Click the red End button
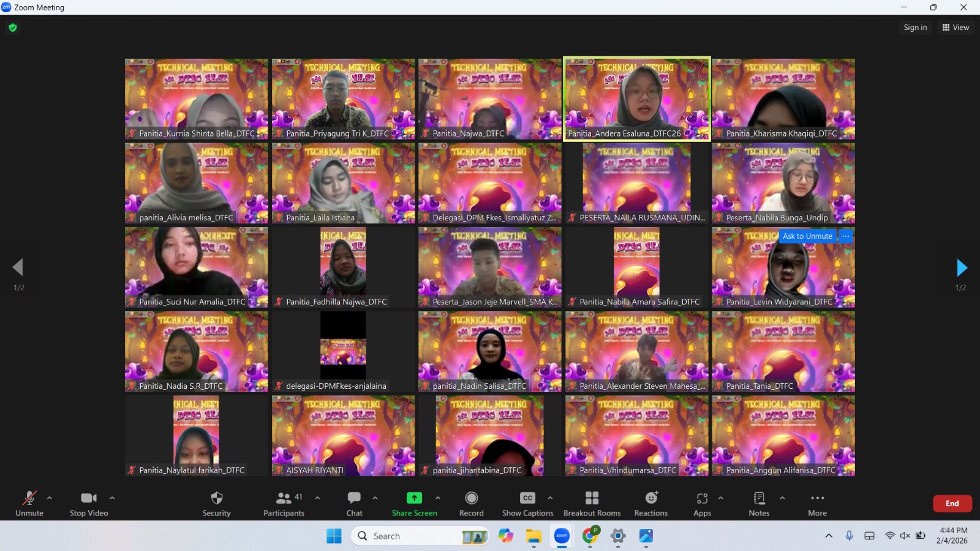The height and width of the screenshot is (551, 980). pyautogui.click(x=952, y=503)
